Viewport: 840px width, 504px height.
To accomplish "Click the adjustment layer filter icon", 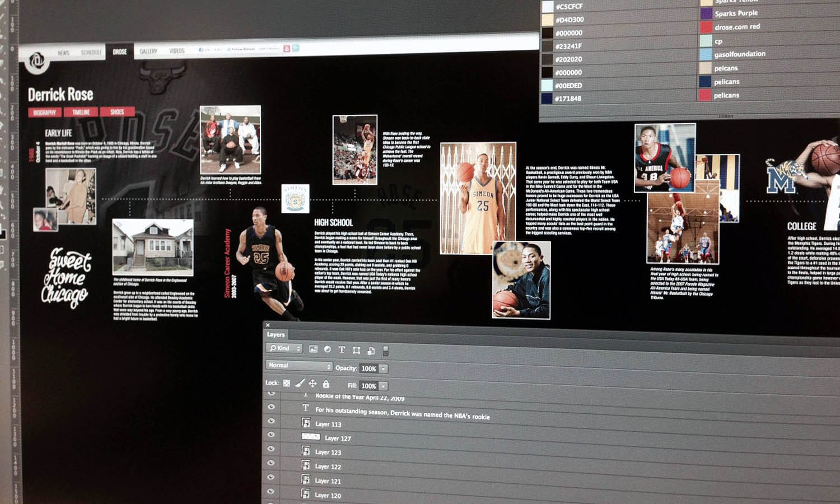I will point(327,349).
